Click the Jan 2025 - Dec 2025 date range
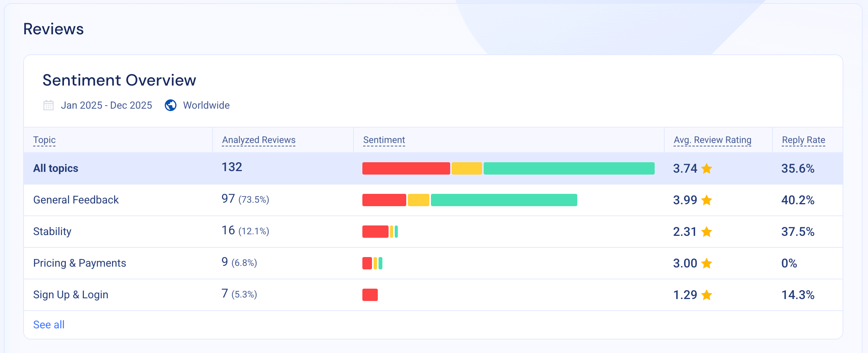The width and height of the screenshot is (868, 353). (107, 105)
